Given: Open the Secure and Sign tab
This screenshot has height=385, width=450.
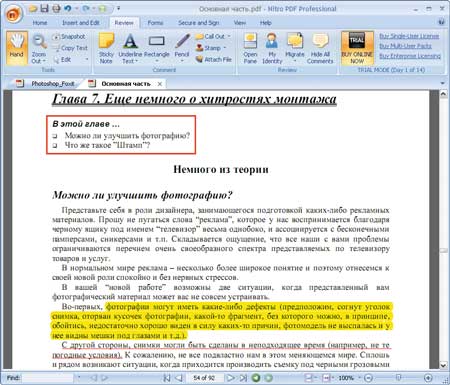Looking at the screenshot, I should (x=198, y=23).
